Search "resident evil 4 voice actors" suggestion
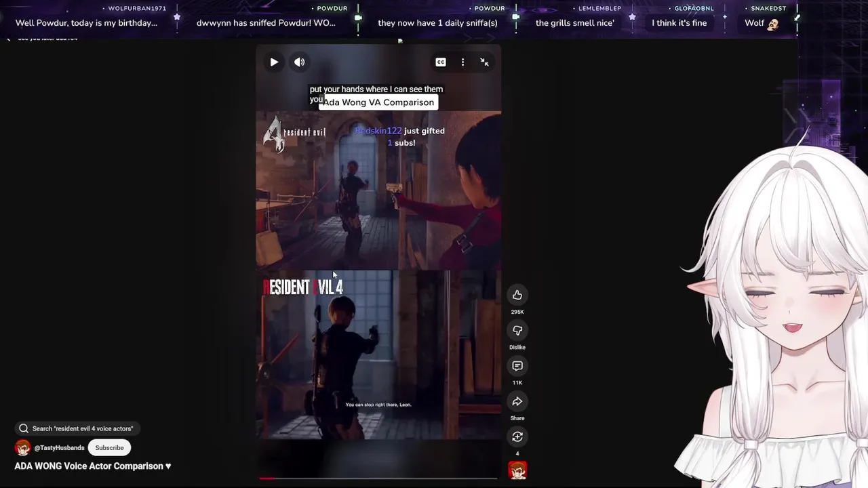868x488 pixels. click(x=77, y=428)
